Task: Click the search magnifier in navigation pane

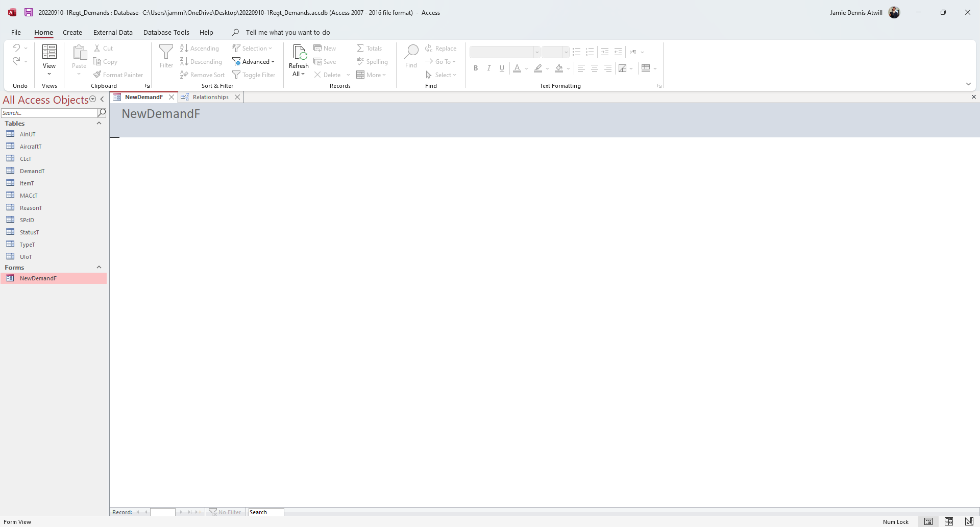Action: coord(102,113)
